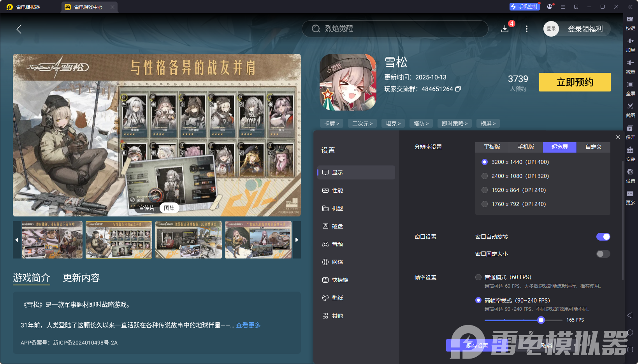Enable 窗口固定大小 fixed window size
Image resolution: width=638 pixels, height=364 pixels.
tap(603, 254)
